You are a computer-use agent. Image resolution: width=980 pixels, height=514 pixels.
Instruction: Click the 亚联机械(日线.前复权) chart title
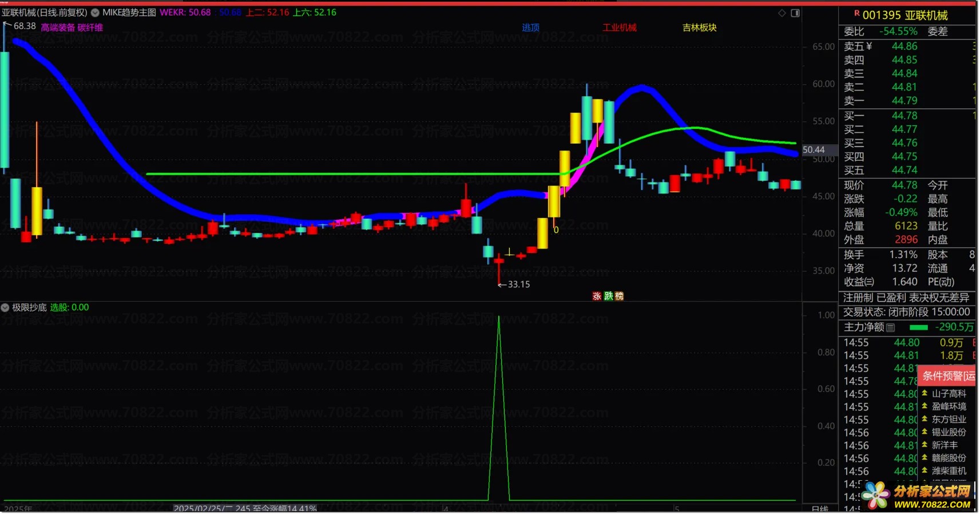45,13
